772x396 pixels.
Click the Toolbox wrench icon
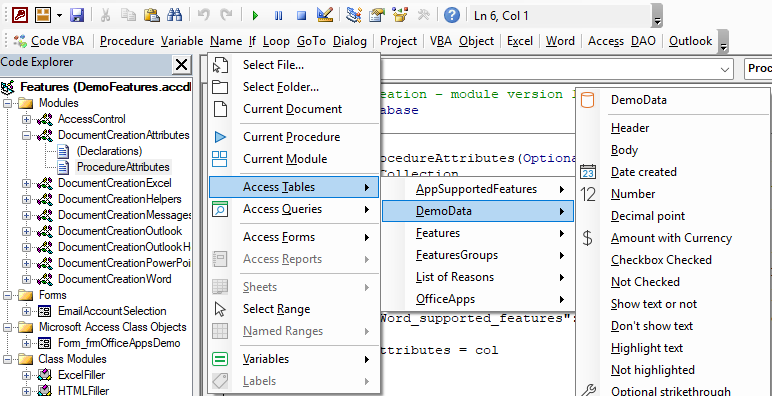coord(423,15)
